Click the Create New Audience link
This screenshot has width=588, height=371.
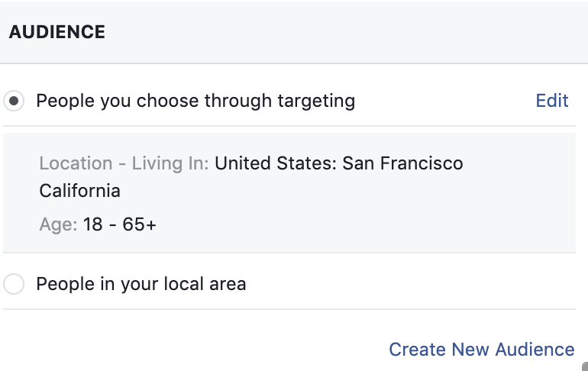tap(482, 350)
